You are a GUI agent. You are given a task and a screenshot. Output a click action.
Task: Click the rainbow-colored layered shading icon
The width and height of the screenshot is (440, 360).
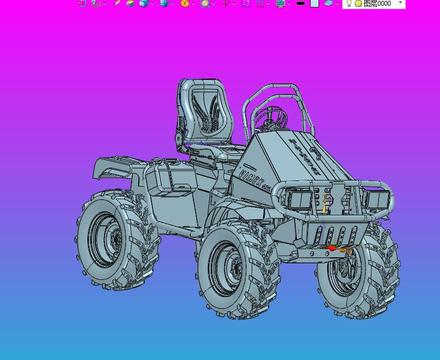pyautogui.click(x=131, y=3)
